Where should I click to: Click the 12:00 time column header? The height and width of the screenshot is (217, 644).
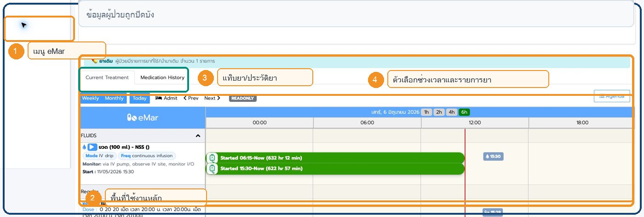(x=475, y=123)
